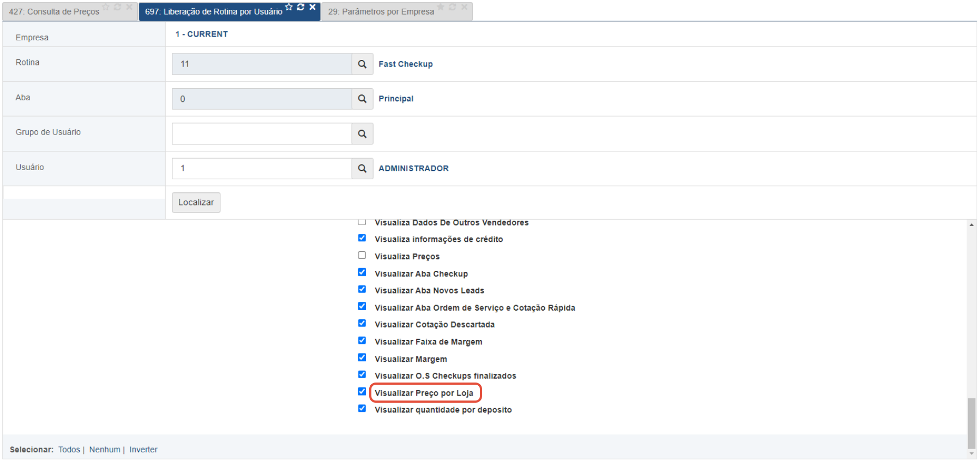This screenshot has height=461, width=980.
Task: Enable the Visualiza Preços checkbox
Action: pyautogui.click(x=362, y=256)
